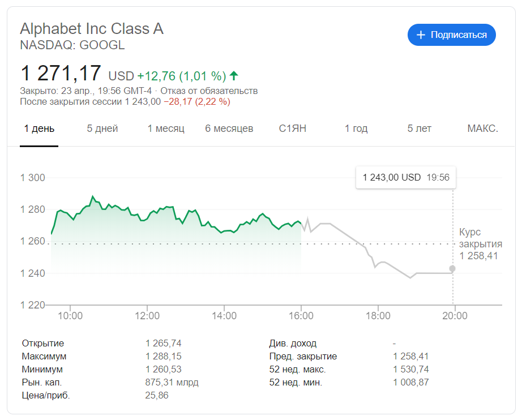The width and height of the screenshot is (522, 420).
Task: Open the 5 лет chart range
Action: click(420, 128)
